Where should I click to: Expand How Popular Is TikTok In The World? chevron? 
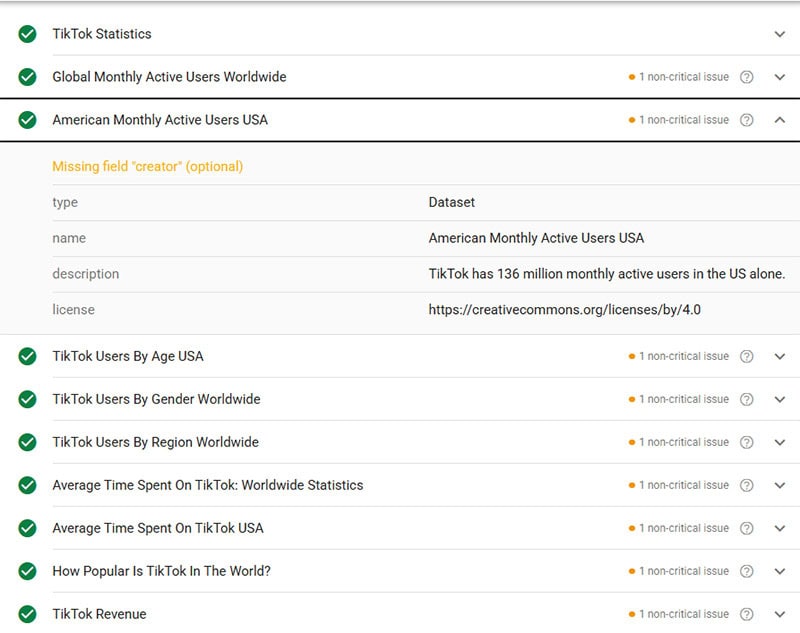[x=780, y=571]
